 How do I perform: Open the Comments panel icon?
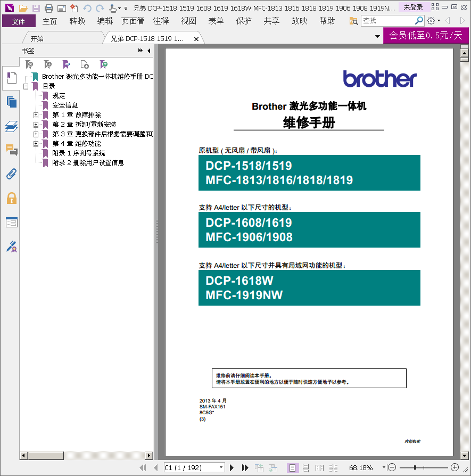point(12,150)
